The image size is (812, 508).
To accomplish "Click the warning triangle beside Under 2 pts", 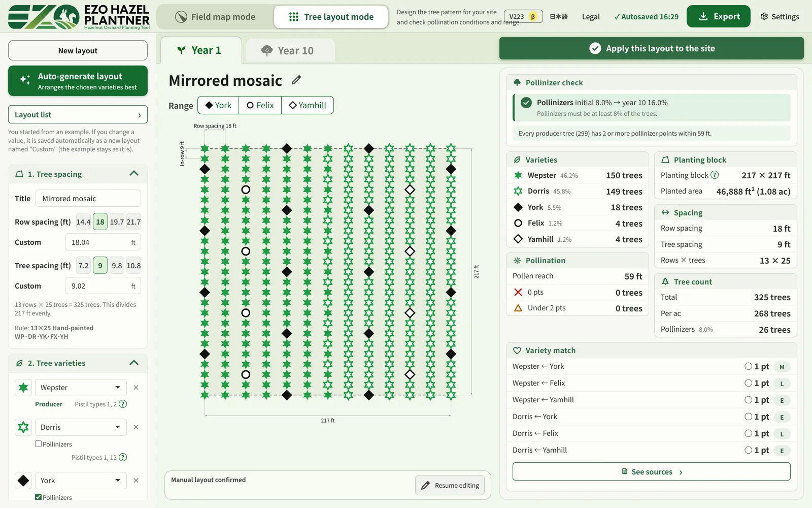I will [x=518, y=308].
